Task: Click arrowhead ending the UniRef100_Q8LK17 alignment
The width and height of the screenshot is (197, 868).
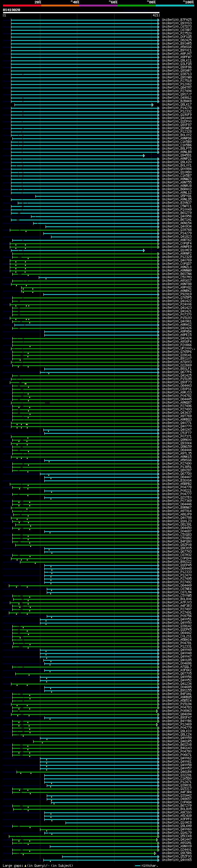Action: [153, 105]
